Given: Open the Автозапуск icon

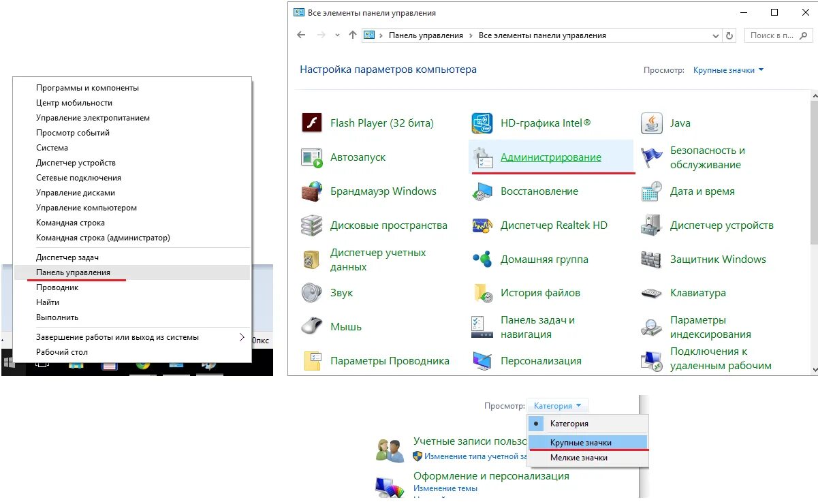Looking at the screenshot, I should (312, 157).
